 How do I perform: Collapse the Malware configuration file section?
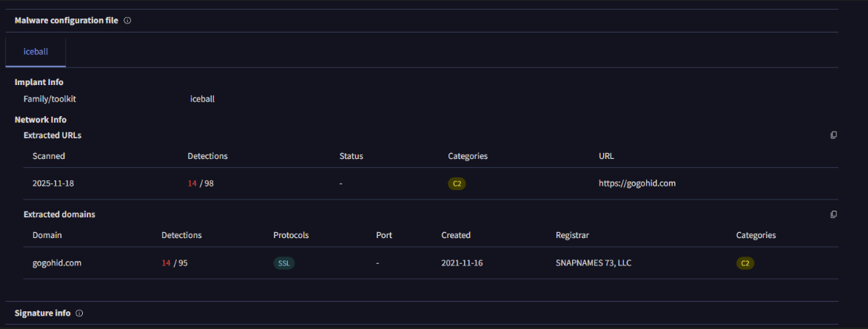tap(66, 21)
